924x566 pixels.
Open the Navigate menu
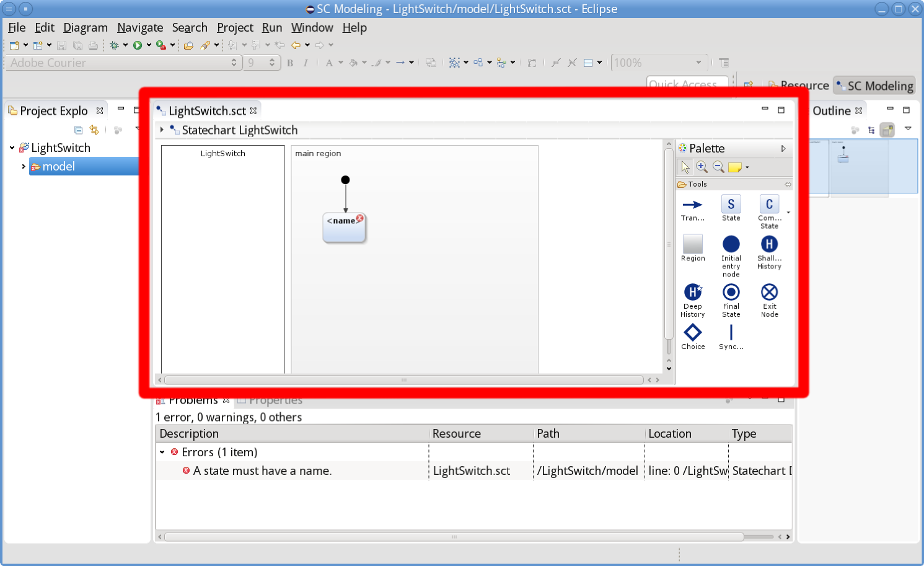point(140,27)
